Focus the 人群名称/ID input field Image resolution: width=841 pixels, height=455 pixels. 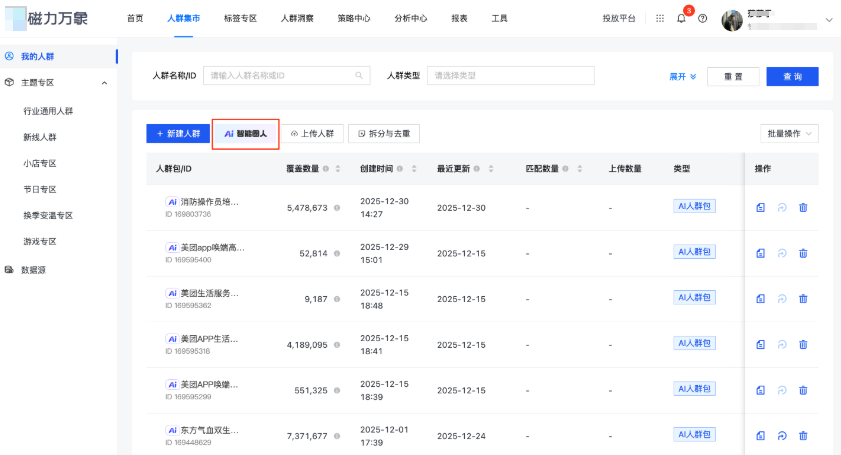pos(286,76)
